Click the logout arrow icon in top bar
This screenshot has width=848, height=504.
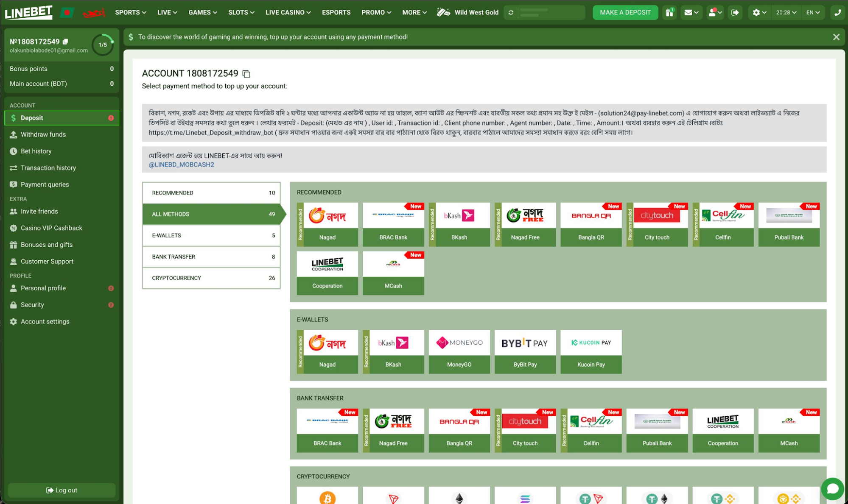[x=735, y=13]
